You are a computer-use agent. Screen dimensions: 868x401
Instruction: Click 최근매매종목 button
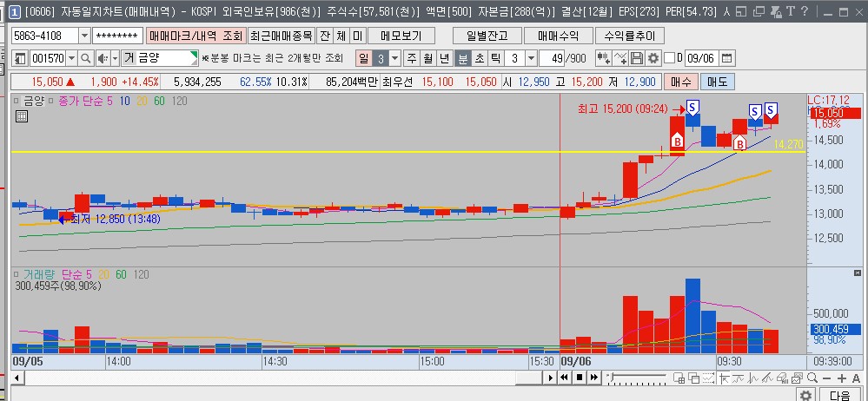coord(282,36)
